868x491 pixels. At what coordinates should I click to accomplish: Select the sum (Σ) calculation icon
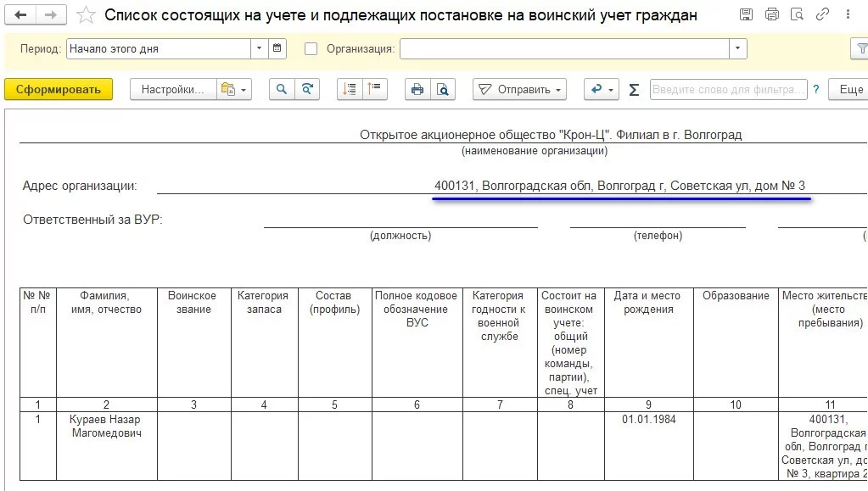[x=633, y=89]
